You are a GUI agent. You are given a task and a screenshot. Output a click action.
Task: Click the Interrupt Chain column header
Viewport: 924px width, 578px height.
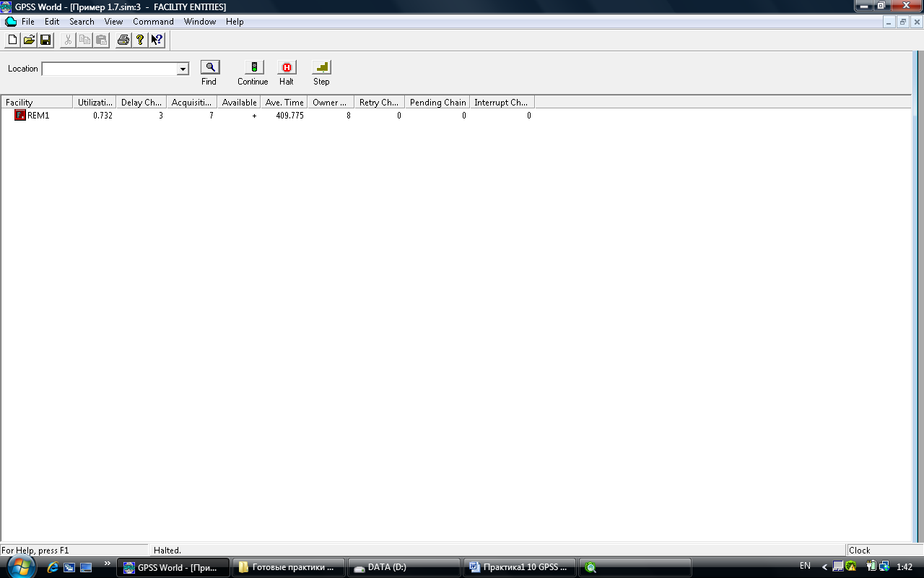click(x=502, y=103)
